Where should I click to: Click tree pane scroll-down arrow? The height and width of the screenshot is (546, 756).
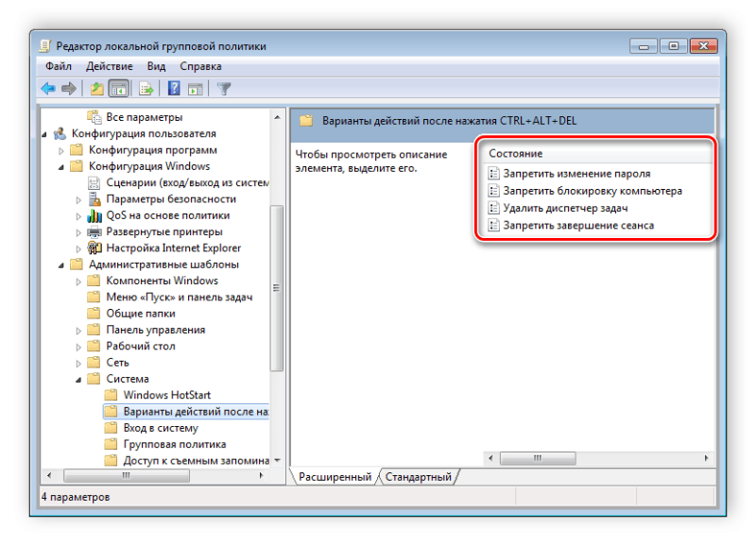pos(277,460)
